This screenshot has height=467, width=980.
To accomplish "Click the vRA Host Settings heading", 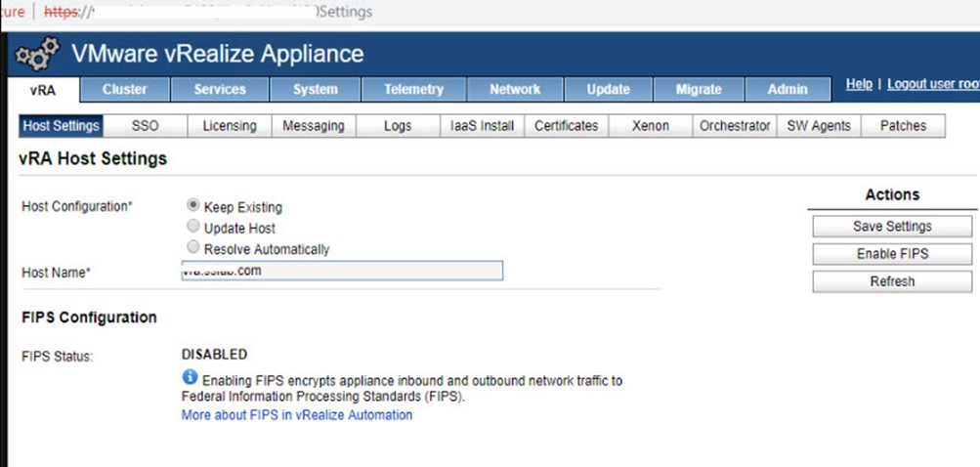I will [x=93, y=159].
